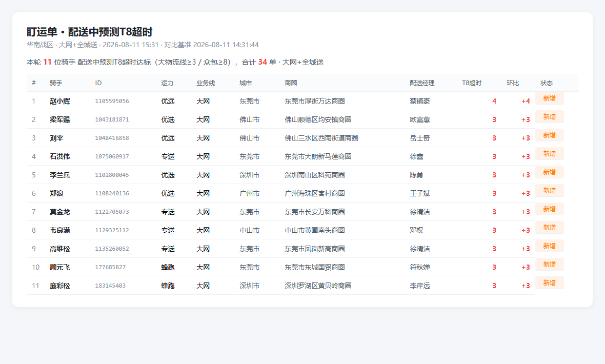This screenshot has height=364, width=605.
Task: Click ID 1122705073
Action: (112, 212)
